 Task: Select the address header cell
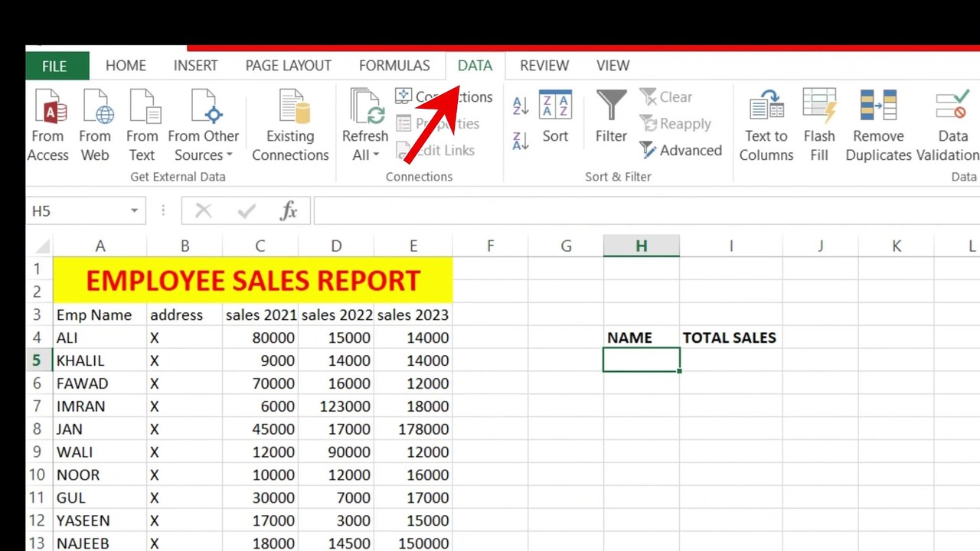(x=185, y=315)
